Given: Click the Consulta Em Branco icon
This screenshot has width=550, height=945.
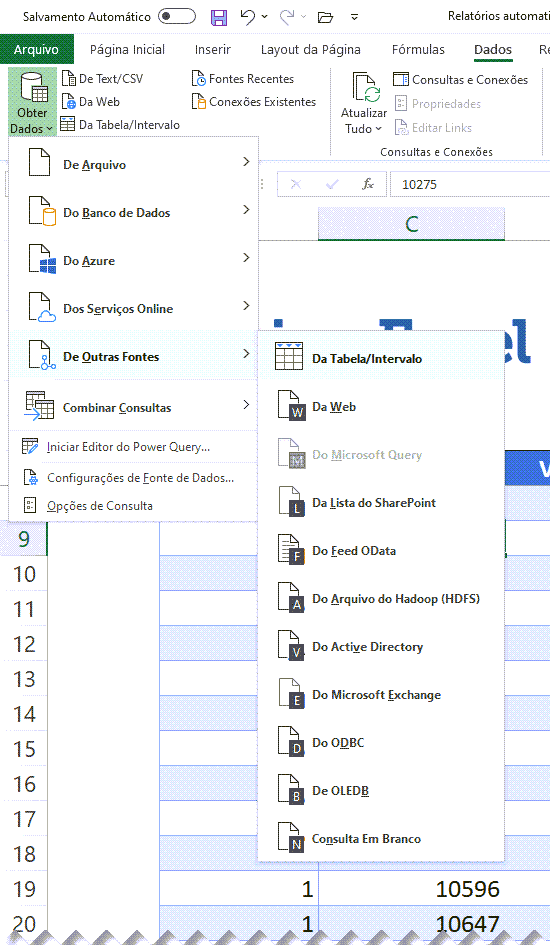Looking at the screenshot, I should 292,838.
